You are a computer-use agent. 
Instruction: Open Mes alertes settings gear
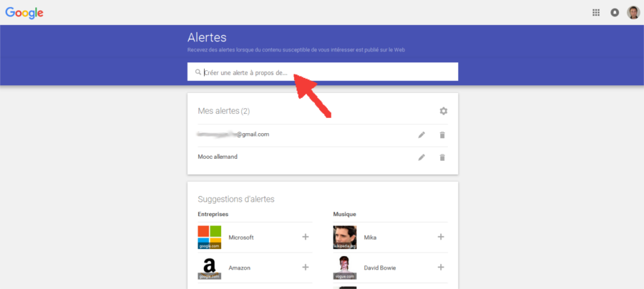[x=443, y=111]
